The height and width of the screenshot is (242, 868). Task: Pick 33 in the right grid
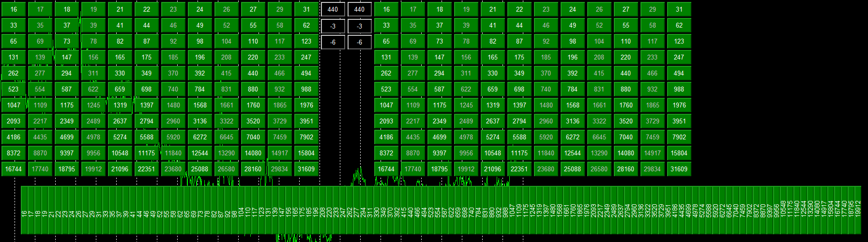(386, 25)
